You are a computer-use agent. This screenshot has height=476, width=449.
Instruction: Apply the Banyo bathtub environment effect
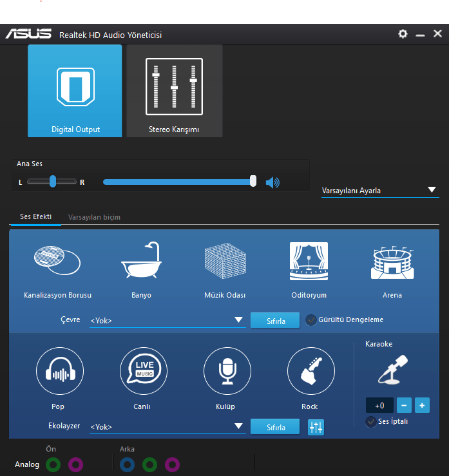click(141, 260)
